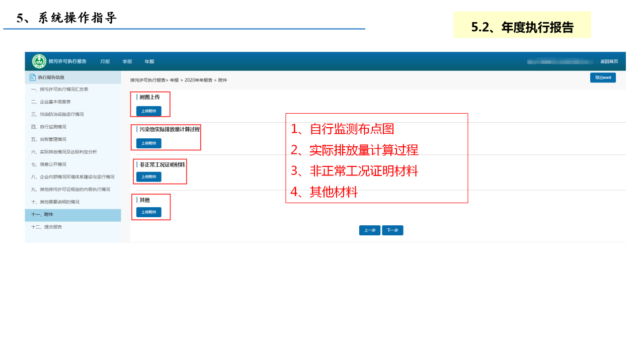Viewport: 644px width, 362px height.
Task: Upload attachment under 污染物实际排放量计算过程
Action: (148, 143)
